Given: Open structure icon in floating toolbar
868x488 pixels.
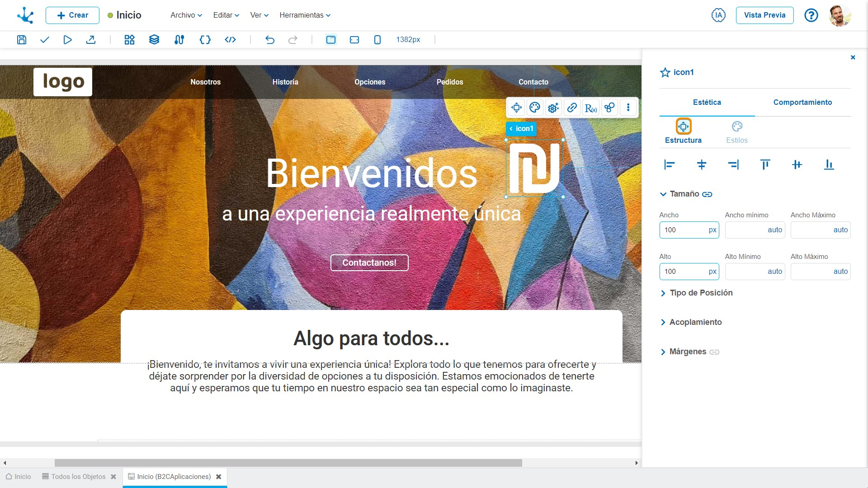Looking at the screenshot, I should click(x=516, y=108).
